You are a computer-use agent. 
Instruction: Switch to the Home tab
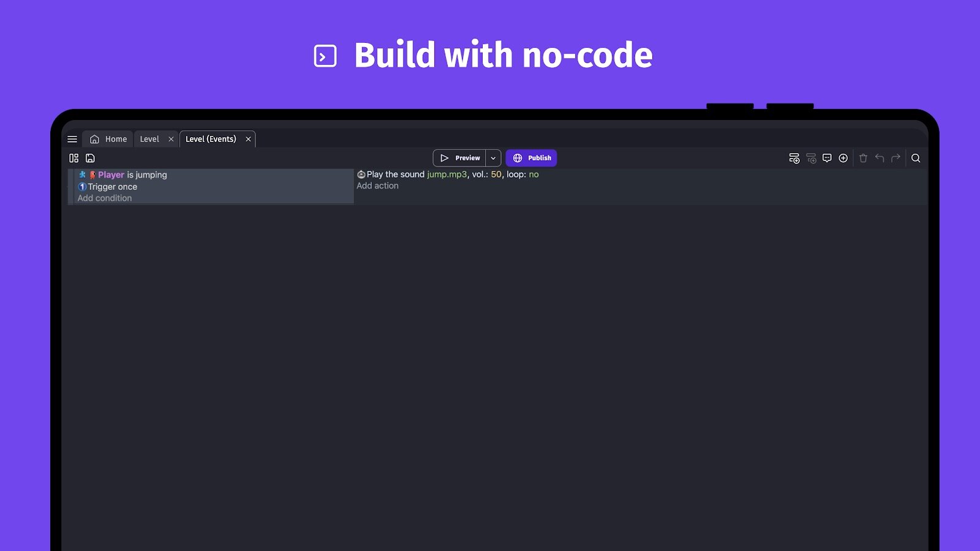click(109, 139)
